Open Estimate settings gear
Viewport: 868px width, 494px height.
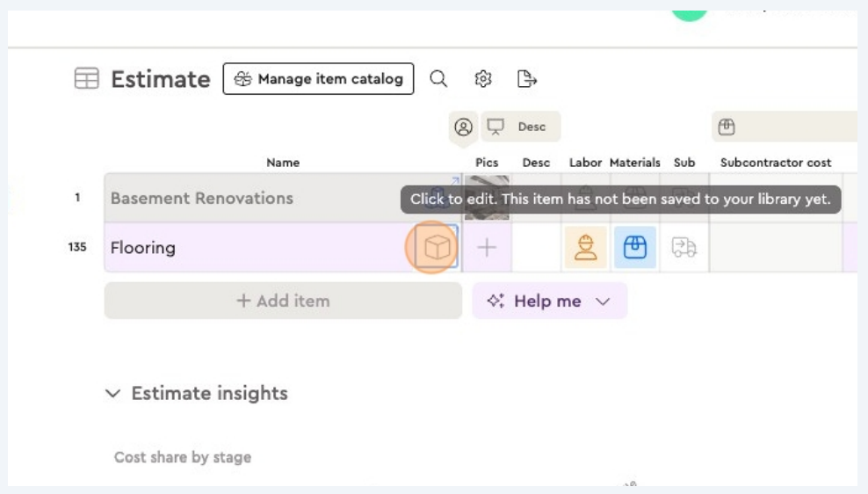[482, 79]
